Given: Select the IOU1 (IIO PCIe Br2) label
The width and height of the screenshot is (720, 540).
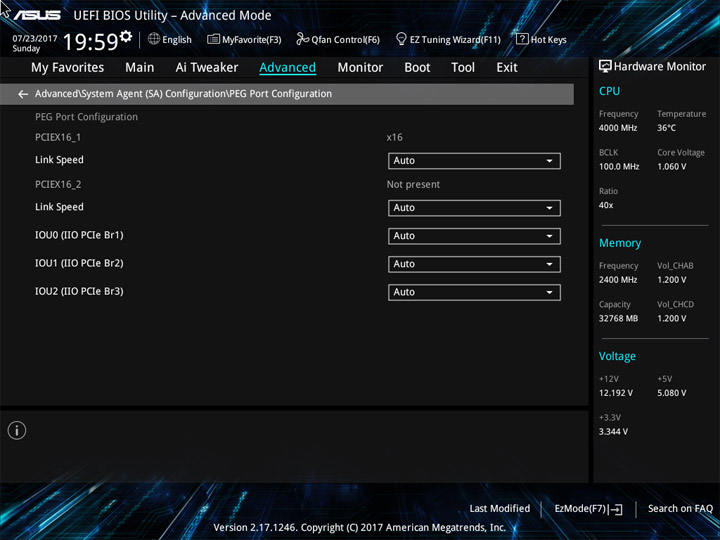Looking at the screenshot, I should click(79, 263).
